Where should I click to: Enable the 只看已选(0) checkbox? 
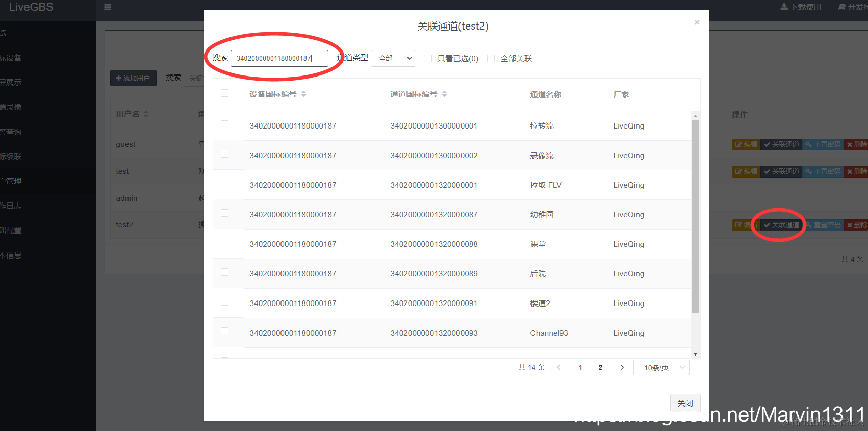click(428, 58)
